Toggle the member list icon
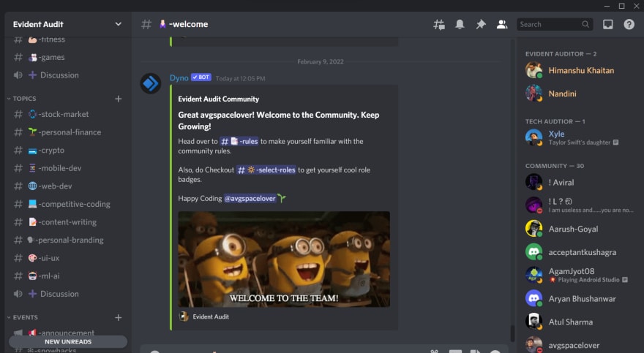This screenshot has height=353, width=644. tap(501, 25)
